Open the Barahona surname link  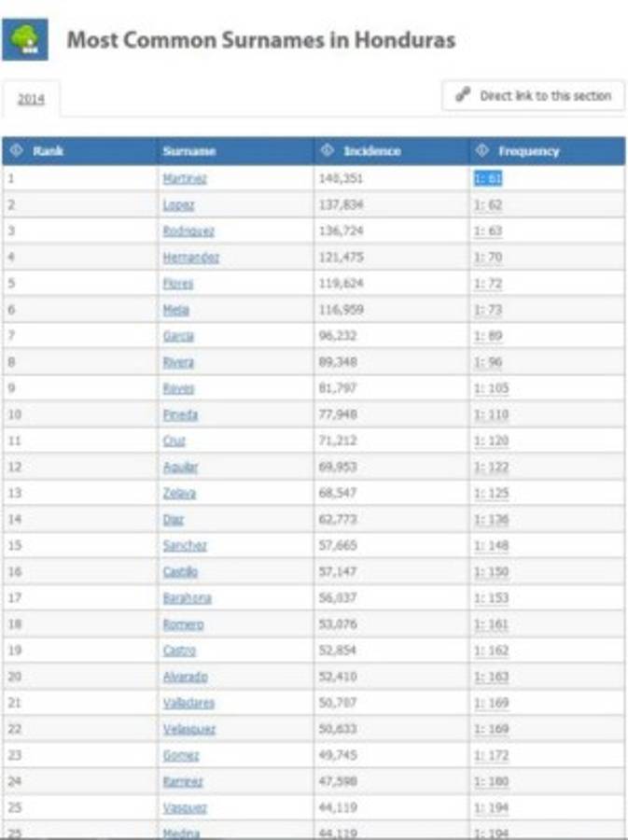[x=187, y=597]
